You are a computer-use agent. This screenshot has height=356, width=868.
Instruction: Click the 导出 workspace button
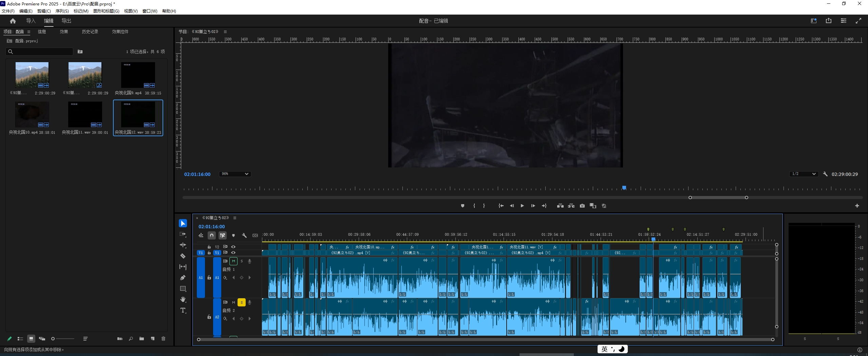pos(66,21)
